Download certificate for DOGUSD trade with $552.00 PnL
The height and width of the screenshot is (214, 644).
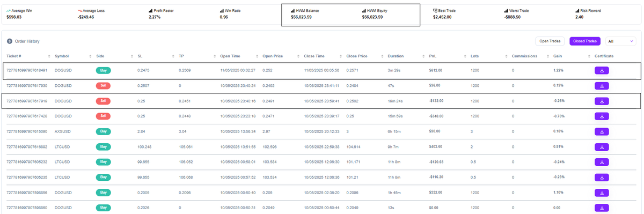[602, 192]
